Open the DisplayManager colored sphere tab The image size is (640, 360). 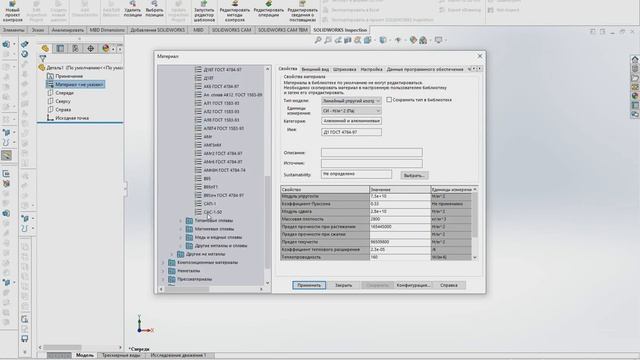tap(106, 49)
